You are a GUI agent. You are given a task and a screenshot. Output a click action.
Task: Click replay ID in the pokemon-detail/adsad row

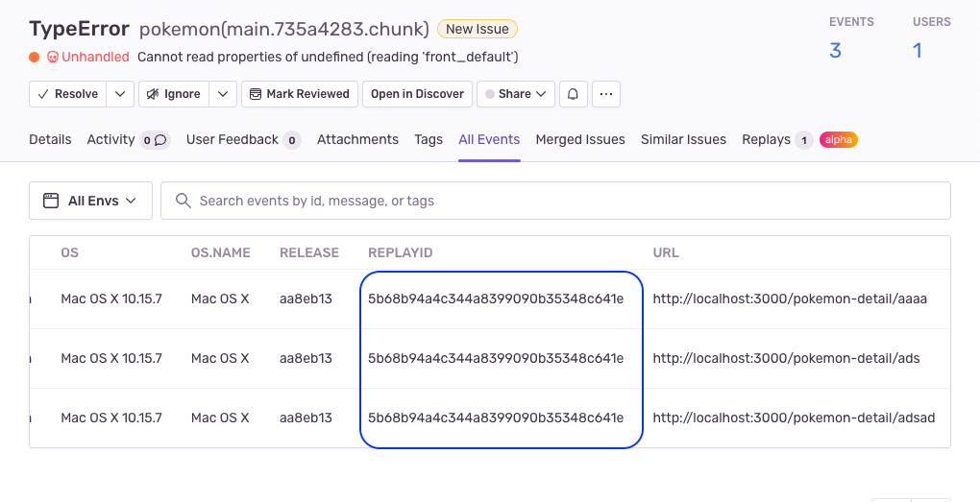coord(496,418)
